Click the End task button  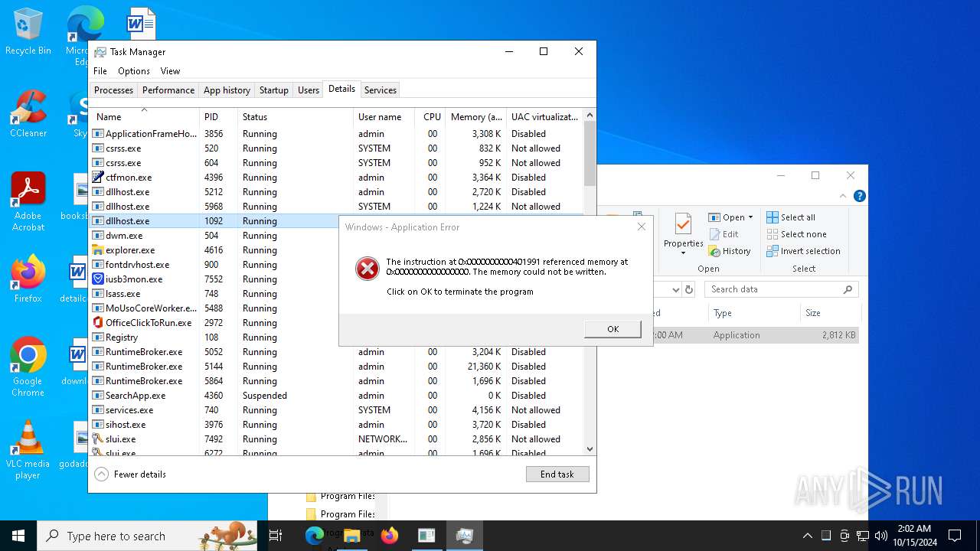point(557,474)
